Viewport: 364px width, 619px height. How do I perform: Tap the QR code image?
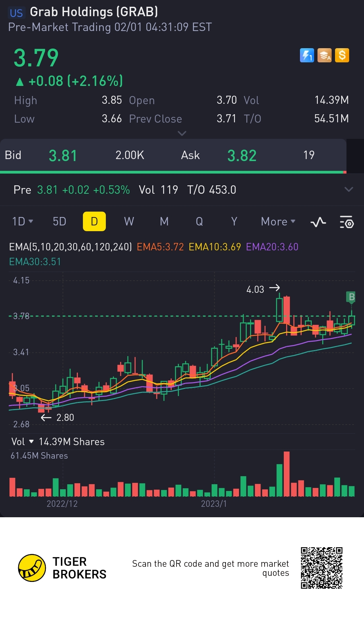tap(322, 568)
